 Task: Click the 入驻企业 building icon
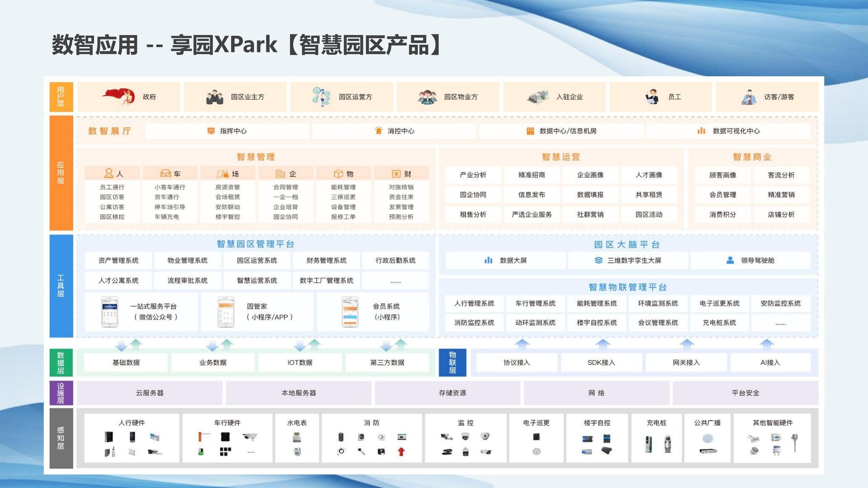(x=538, y=97)
